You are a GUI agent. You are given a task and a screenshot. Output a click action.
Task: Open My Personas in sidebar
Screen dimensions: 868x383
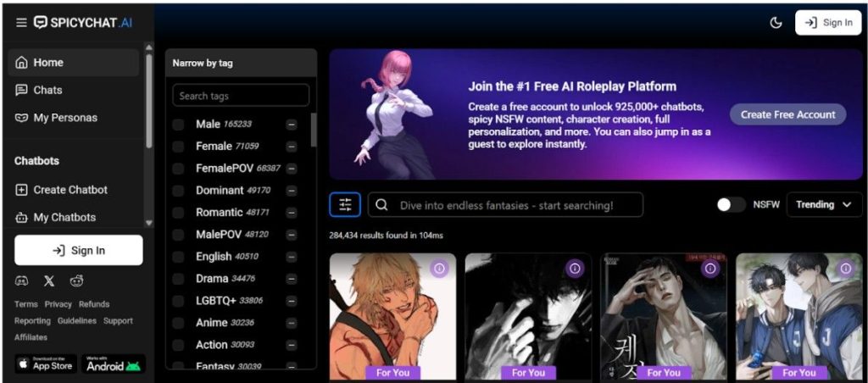pyautogui.click(x=74, y=118)
